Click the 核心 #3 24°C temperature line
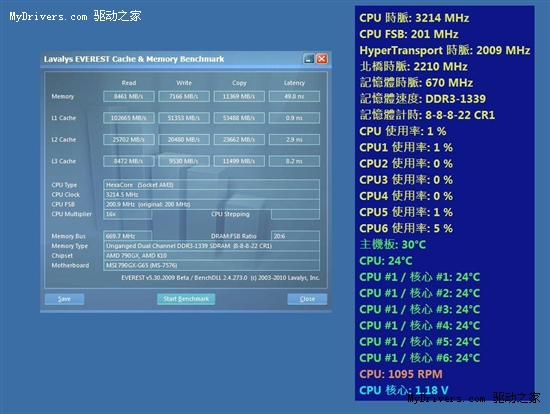This screenshot has height=414, width=550. [x=420, y=309]
